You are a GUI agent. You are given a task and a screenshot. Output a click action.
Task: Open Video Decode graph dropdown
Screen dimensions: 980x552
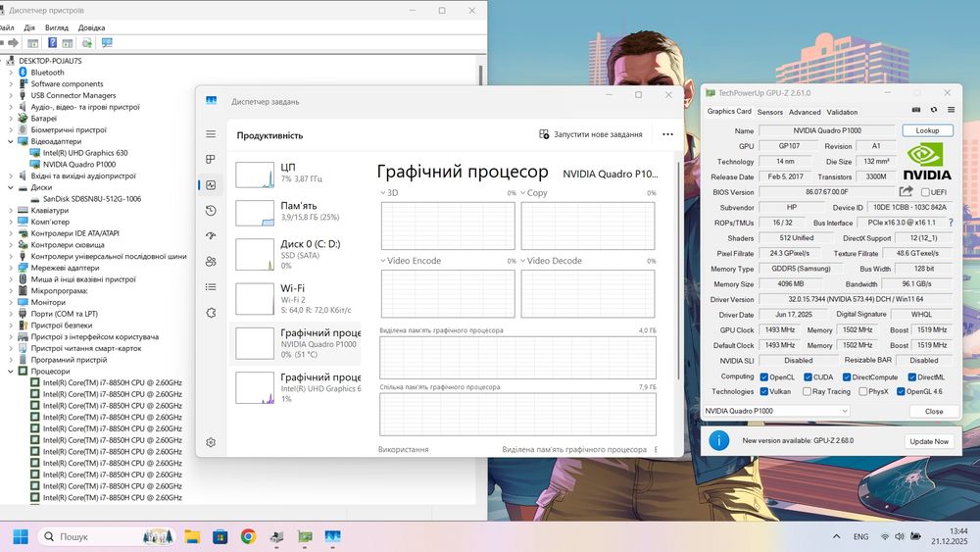tap(523, 261)
